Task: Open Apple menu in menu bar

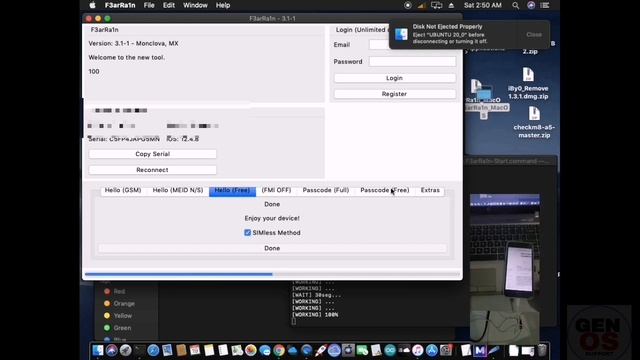Action: click(x=93, y=5)
